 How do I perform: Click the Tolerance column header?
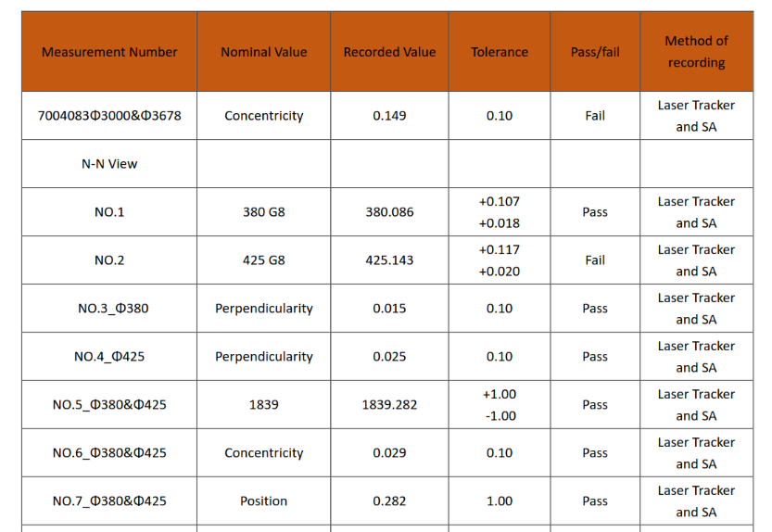(x=500, y=52)
